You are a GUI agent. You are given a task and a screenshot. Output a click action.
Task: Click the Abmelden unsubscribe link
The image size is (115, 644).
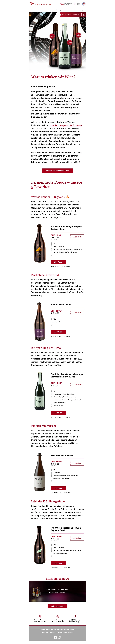pyautogui.click(x=44, y=632)
